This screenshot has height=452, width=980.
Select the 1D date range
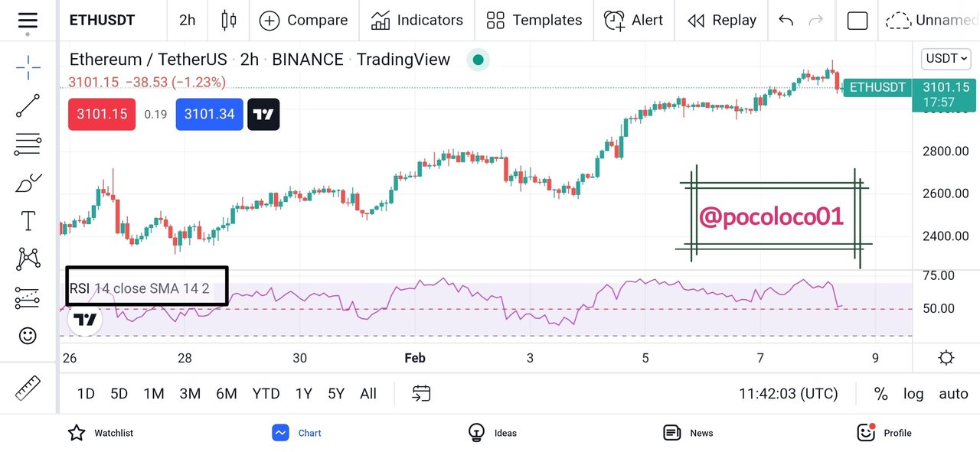click(86, 394)
